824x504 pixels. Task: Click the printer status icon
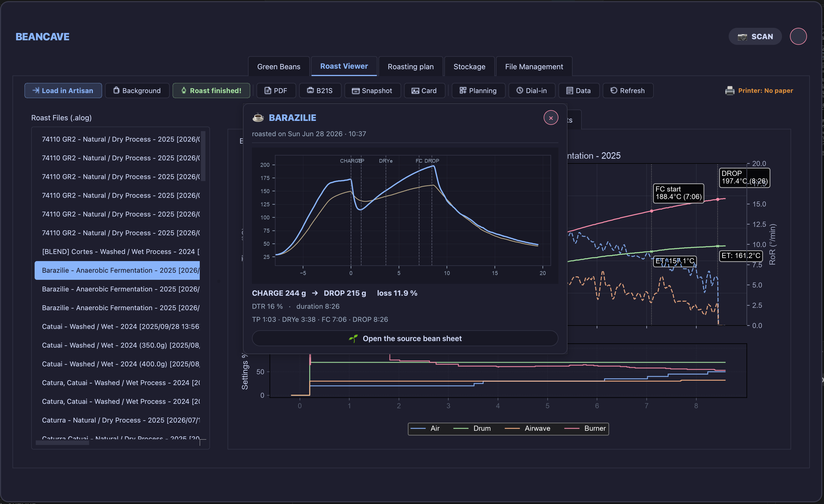coord(730,91)
